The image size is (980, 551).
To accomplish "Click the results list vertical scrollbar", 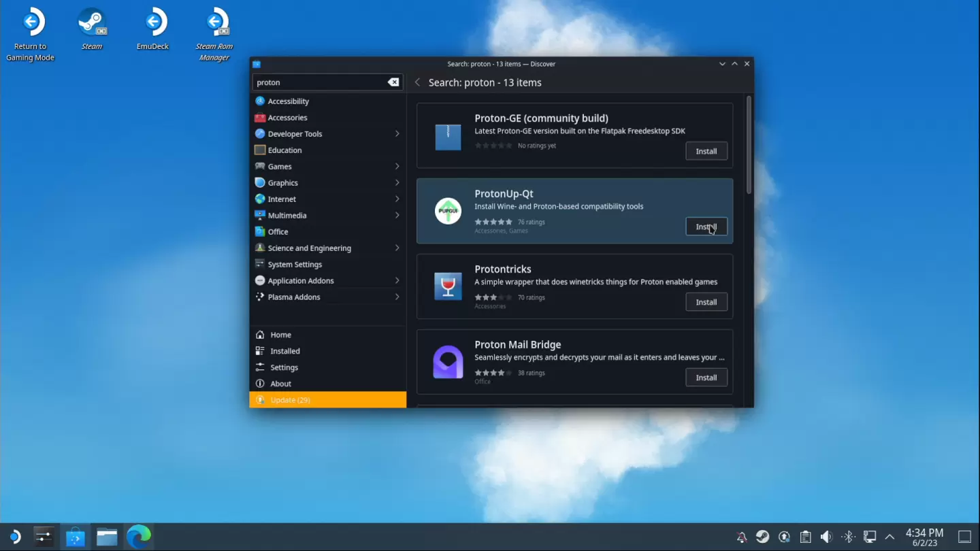I will pos(749,145).
